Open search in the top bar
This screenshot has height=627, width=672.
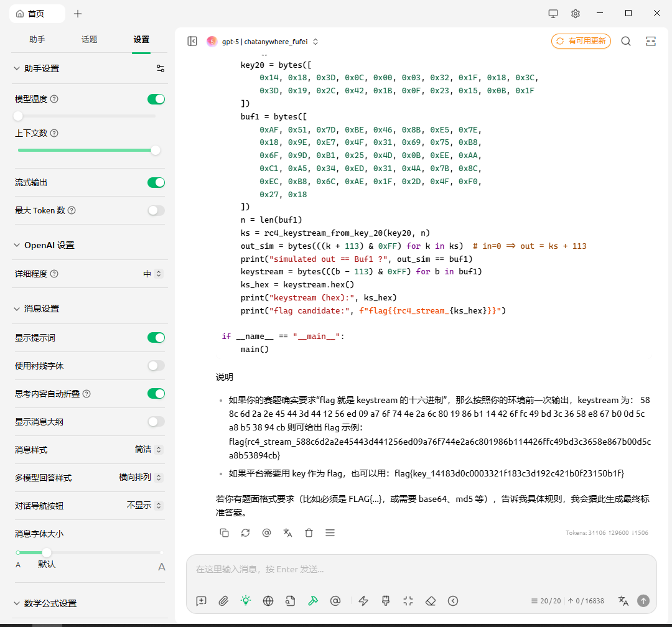[626, 41]
